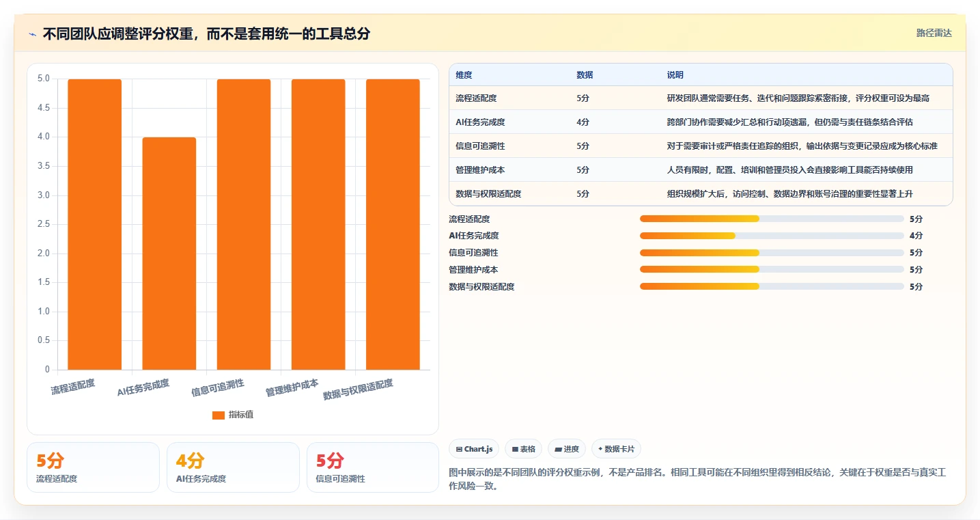Click description starting 对于需要审计
980x520 pixels.
point(802,146)
